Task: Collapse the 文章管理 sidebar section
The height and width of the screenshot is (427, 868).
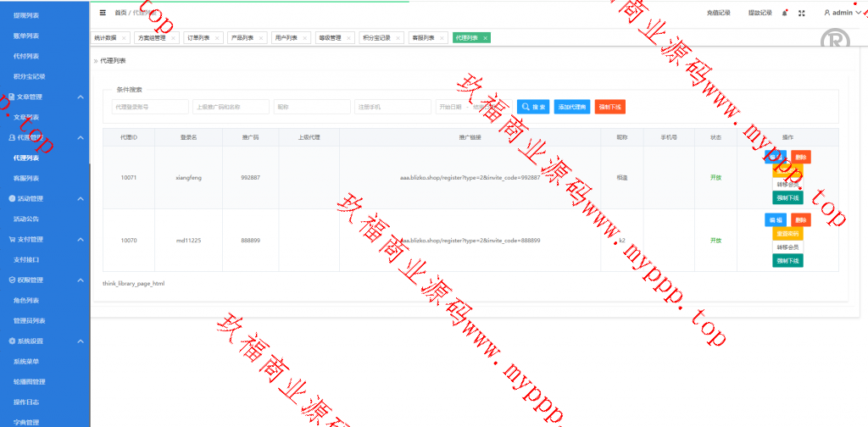Action: [80, 97]
